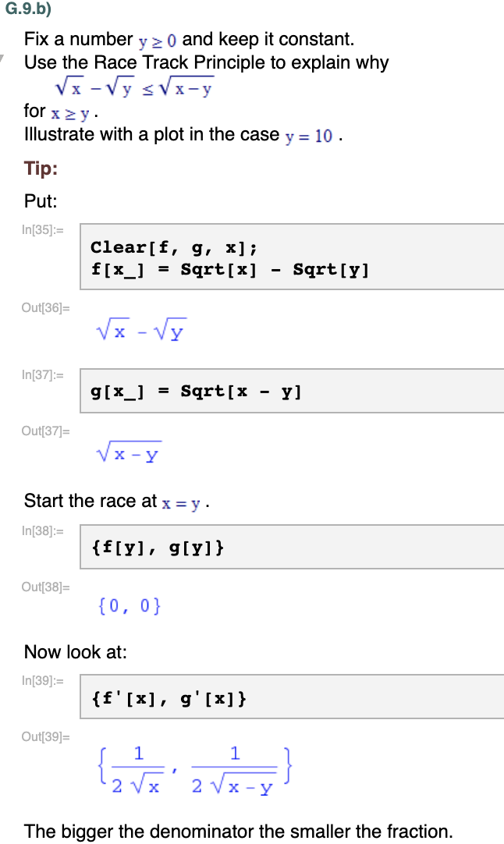Image resolution: width=504 pixels, height=844 pixels.
Task: Select the In[38]:= cell label
Action: (43, 530)
